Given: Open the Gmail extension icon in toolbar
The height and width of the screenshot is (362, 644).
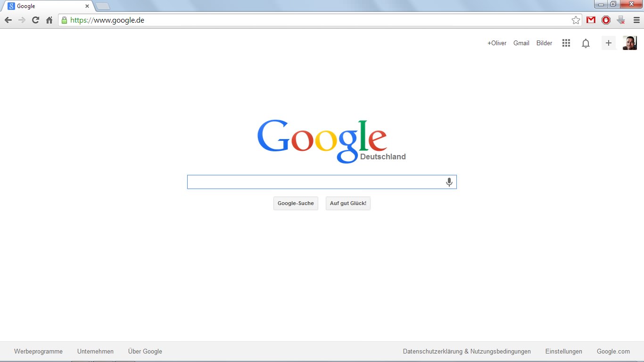Looking at the screenshot, I should (591, 20).
